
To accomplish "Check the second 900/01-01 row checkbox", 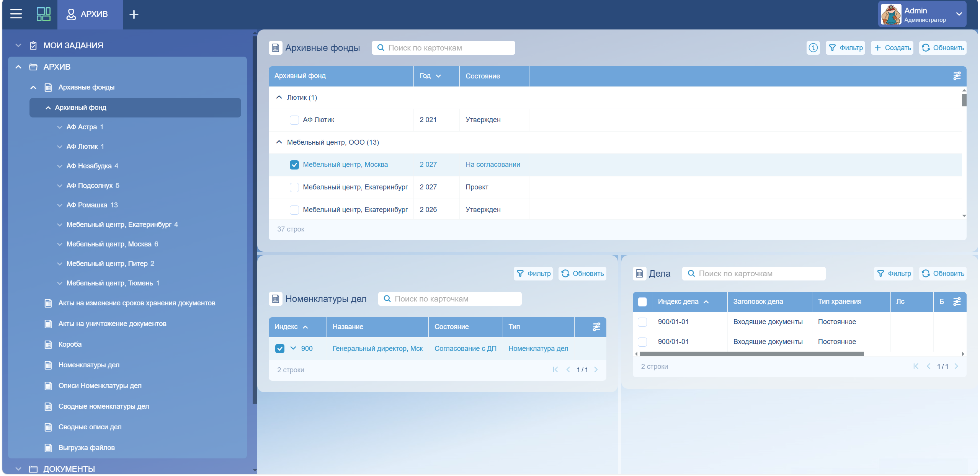I will click(642, 342).
